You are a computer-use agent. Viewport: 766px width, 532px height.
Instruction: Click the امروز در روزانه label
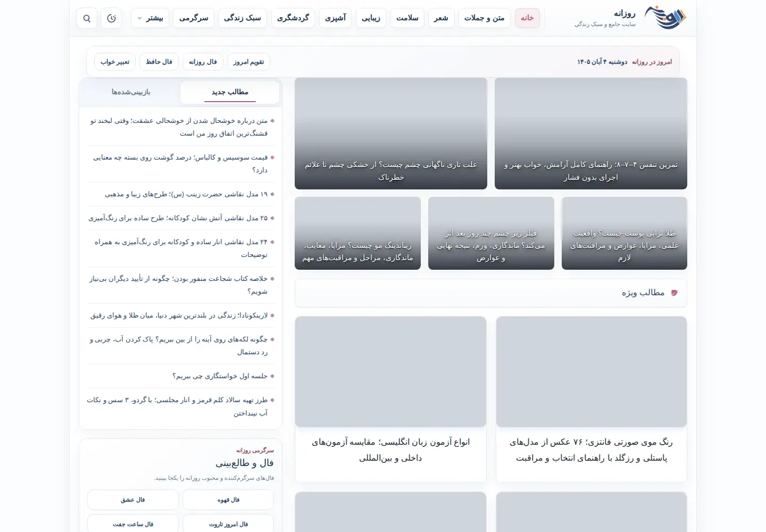652,62
